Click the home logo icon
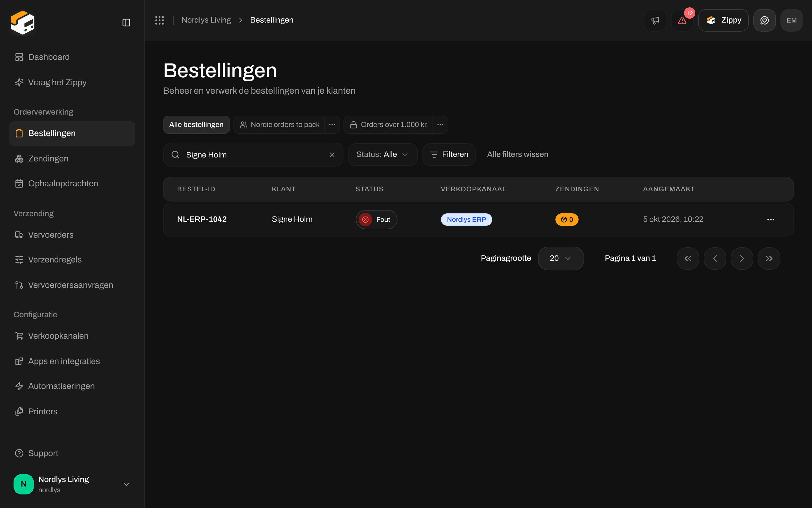 pos(23,23)
